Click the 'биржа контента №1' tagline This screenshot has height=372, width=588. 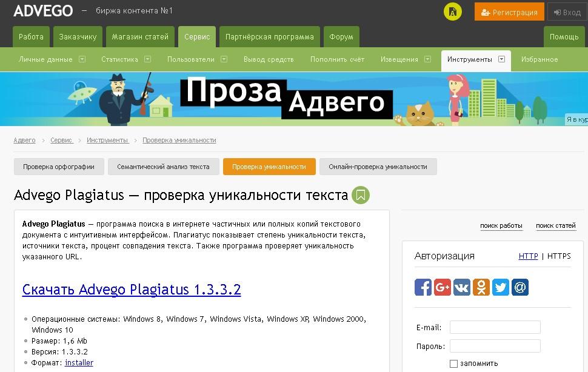pyautogui.click(x=134, y=10)
